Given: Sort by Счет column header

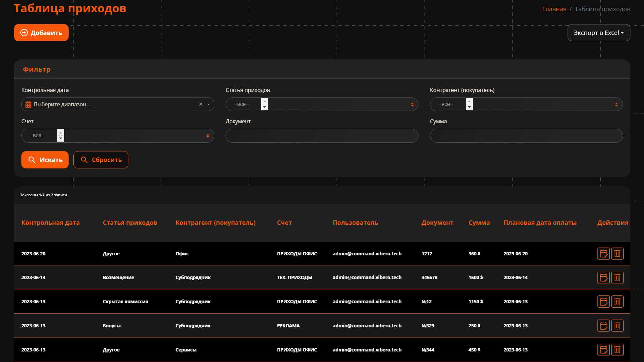Looking at the screenshot, I should tap(284, 223).
